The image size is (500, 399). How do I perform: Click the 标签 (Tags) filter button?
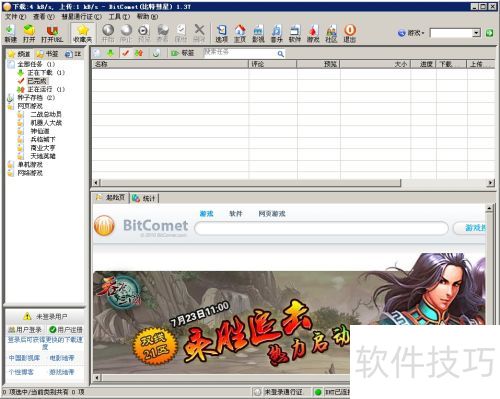click(183, 53)
